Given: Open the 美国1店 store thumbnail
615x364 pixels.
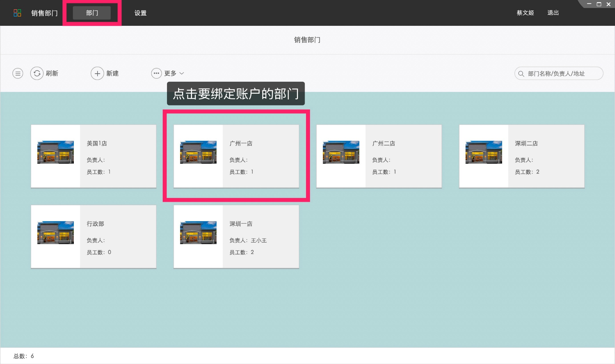Looking at the screenshot, I should [55, 152].
